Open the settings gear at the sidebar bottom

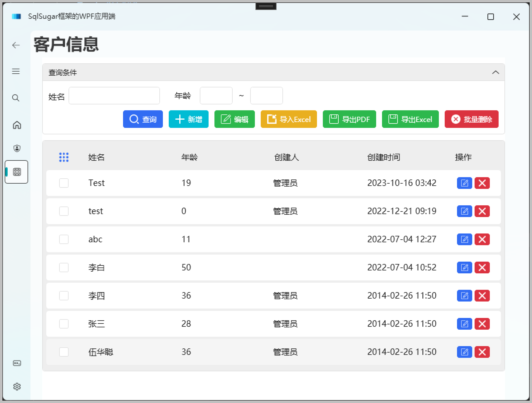17,387
